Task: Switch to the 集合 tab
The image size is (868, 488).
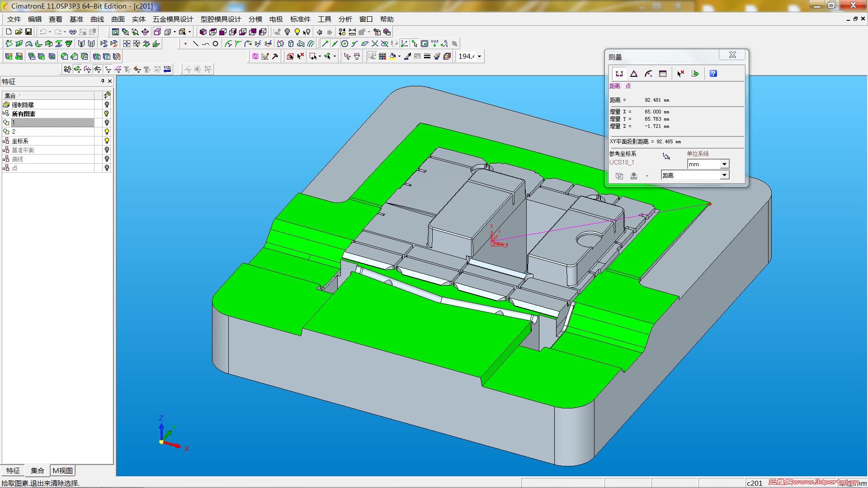Action: point(37,470)
